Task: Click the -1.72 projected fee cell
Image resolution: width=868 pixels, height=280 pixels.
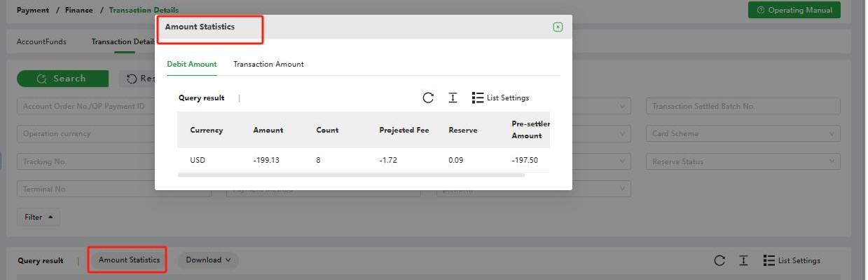Action: [x=388, y=160]
